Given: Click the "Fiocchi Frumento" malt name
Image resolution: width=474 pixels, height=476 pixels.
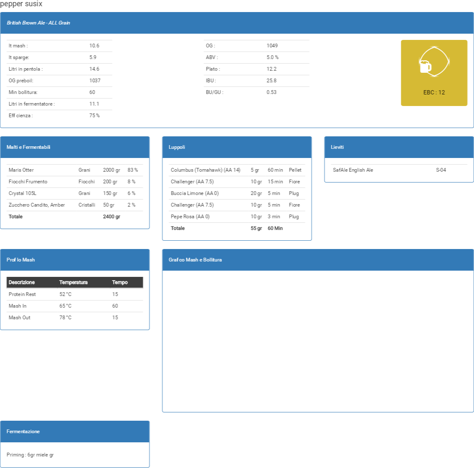Looking at the screenshot, I should (x=28, y=182).
